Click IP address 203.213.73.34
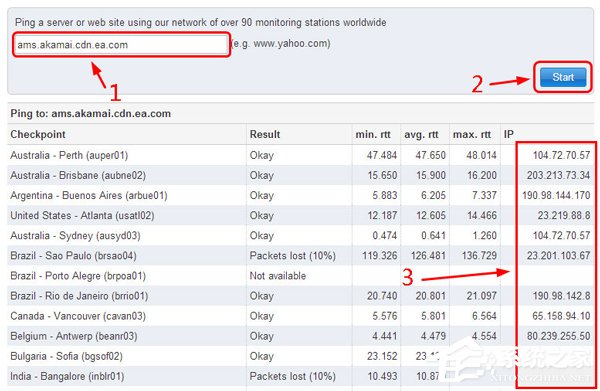Viewport: 600px width, 391px height. (558, 175)
